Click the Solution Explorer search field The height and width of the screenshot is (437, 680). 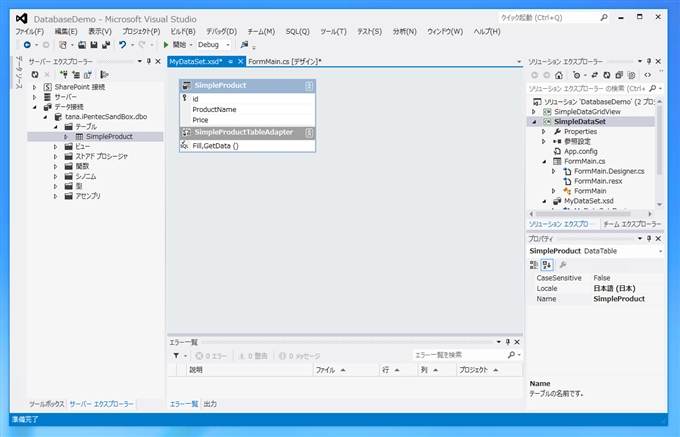tap(594, 88)
